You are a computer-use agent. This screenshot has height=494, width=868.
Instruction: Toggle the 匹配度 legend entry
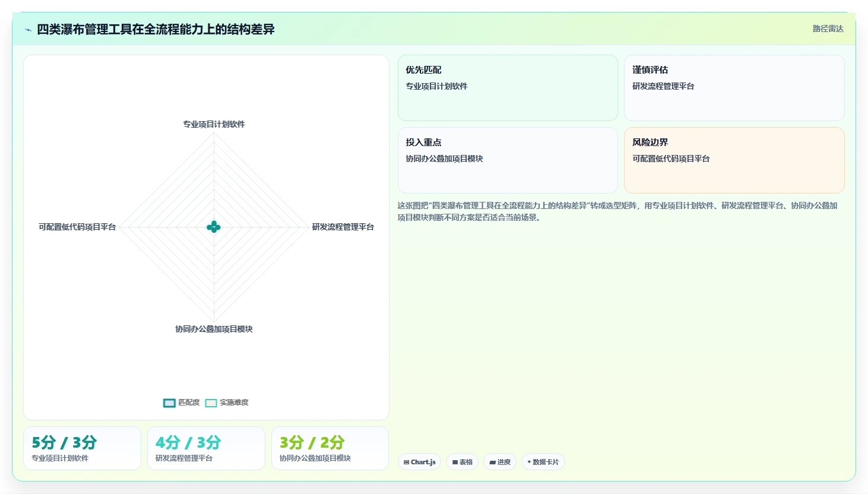[x=182, y=403]
